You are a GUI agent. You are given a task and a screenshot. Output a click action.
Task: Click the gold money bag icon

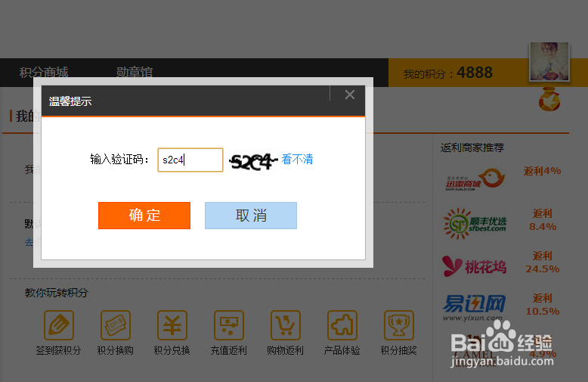(549, 99)
